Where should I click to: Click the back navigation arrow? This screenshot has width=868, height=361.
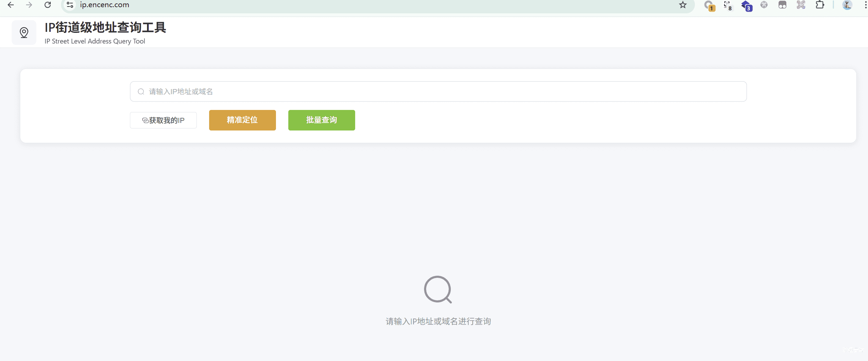click(10, 5)
